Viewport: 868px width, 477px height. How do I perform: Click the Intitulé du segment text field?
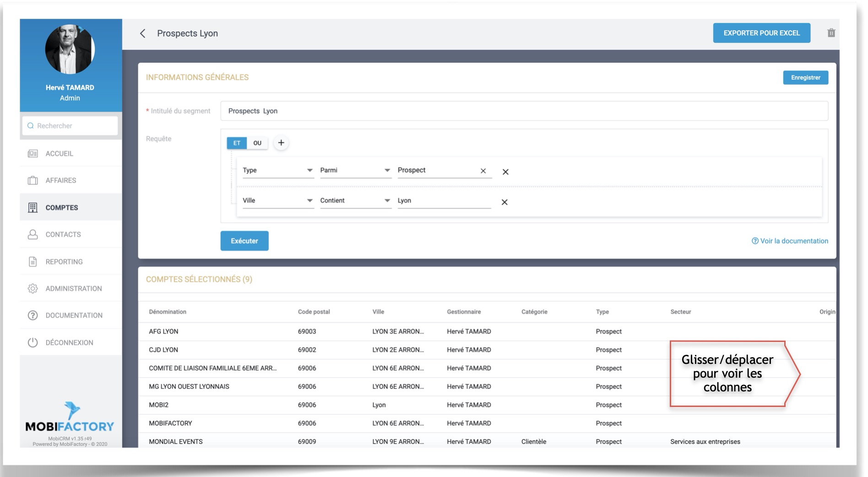pyautogui.click(x=524, y=111)
